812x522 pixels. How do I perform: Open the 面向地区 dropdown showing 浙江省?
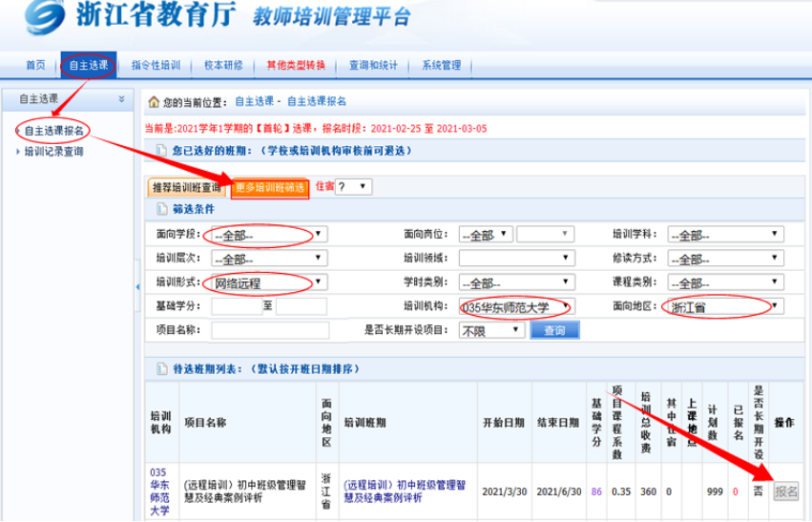[x=725, y=306]
